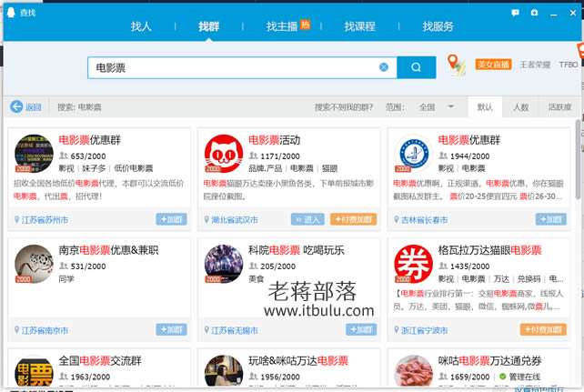Open the nearby map location icon
The image size is (584, 392).
pos(456,65)
